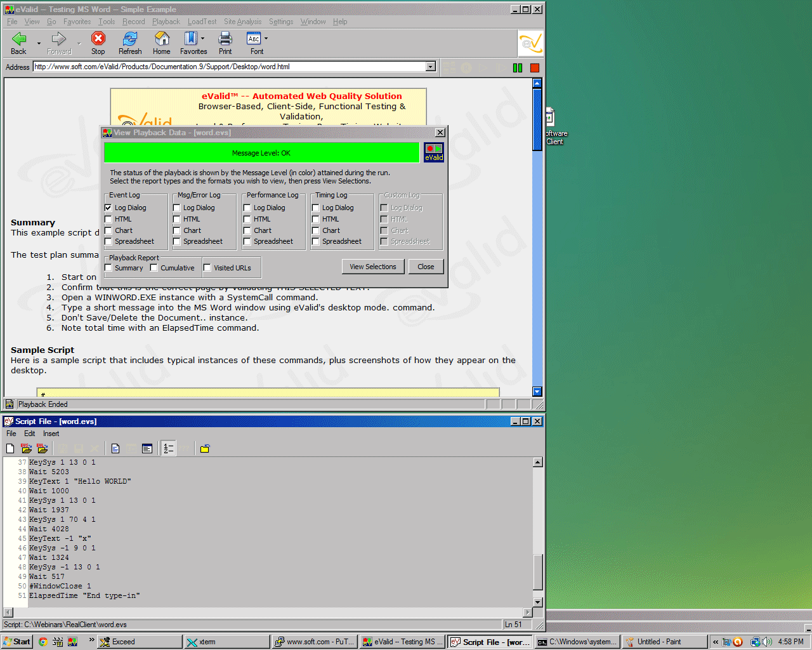Open the Favorites dropdown arrow

click(x=202, y=39)
